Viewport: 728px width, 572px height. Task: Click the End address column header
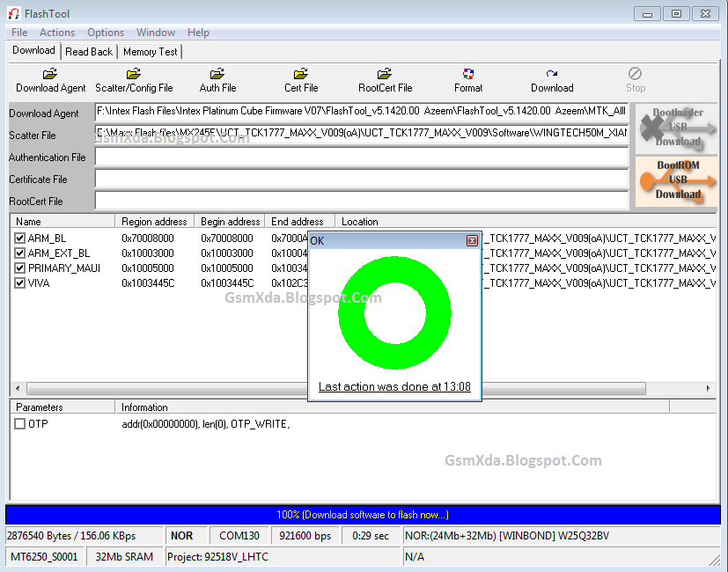300,222
